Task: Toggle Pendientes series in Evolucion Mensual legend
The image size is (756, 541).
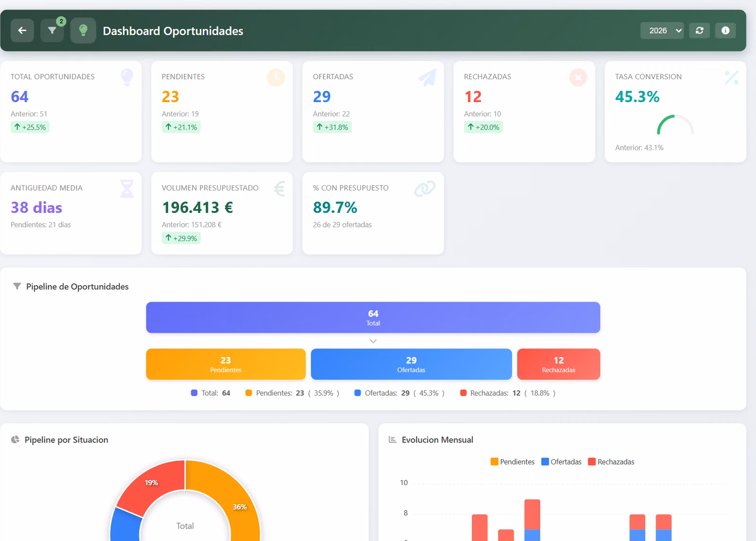Action: coord(513,462)
